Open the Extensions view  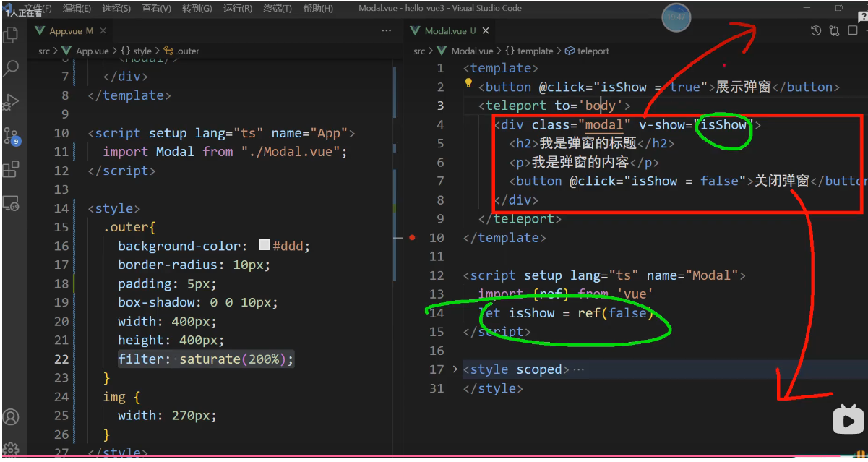[11, 170]
